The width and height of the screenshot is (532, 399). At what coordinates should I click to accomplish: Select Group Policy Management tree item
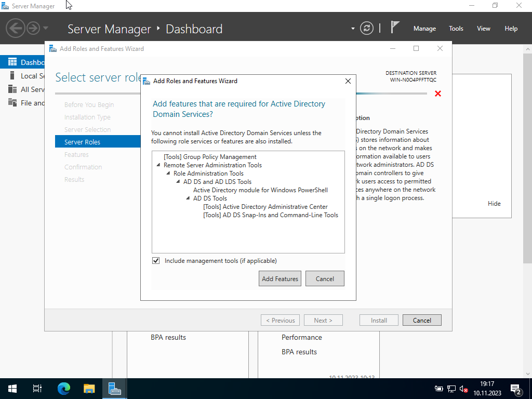coord(210,157)
